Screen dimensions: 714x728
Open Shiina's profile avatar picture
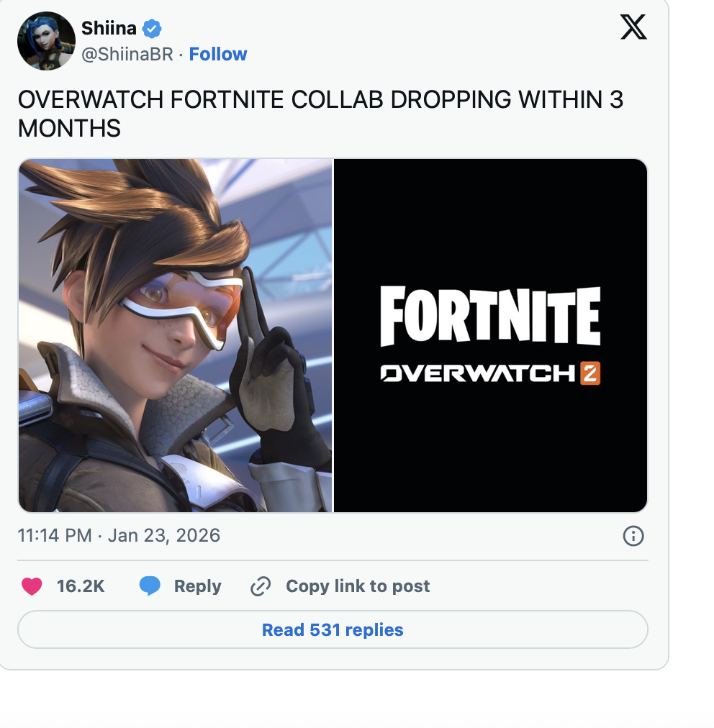(46, 41)
